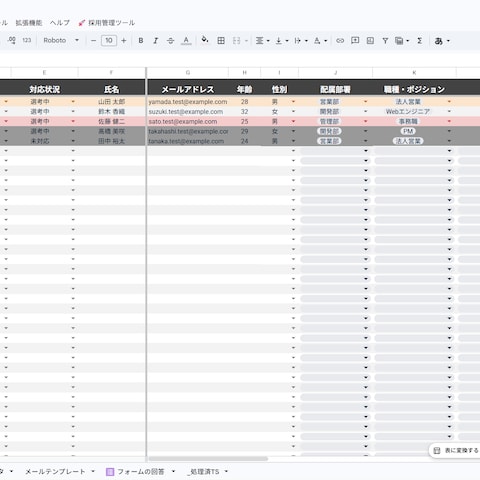
Task: Apply strikethrough formatting
Action: 170,41
